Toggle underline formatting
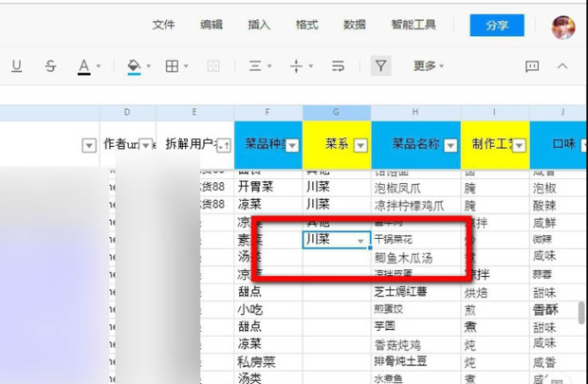The width and height of the screenshot is (588, 384). pyautogui.click(x=16, y=66)
